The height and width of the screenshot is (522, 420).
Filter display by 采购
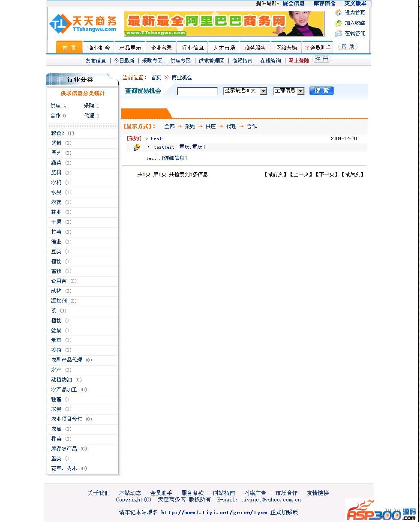click(190, 126)
